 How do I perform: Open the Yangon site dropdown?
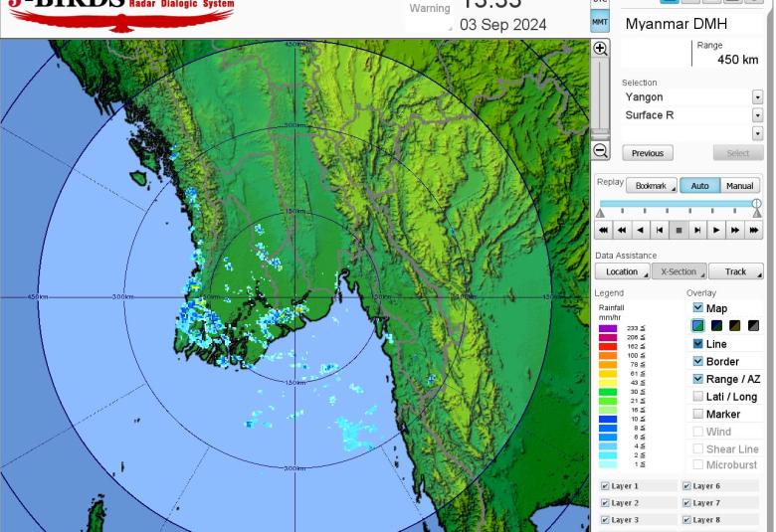[x=757, y=97]
